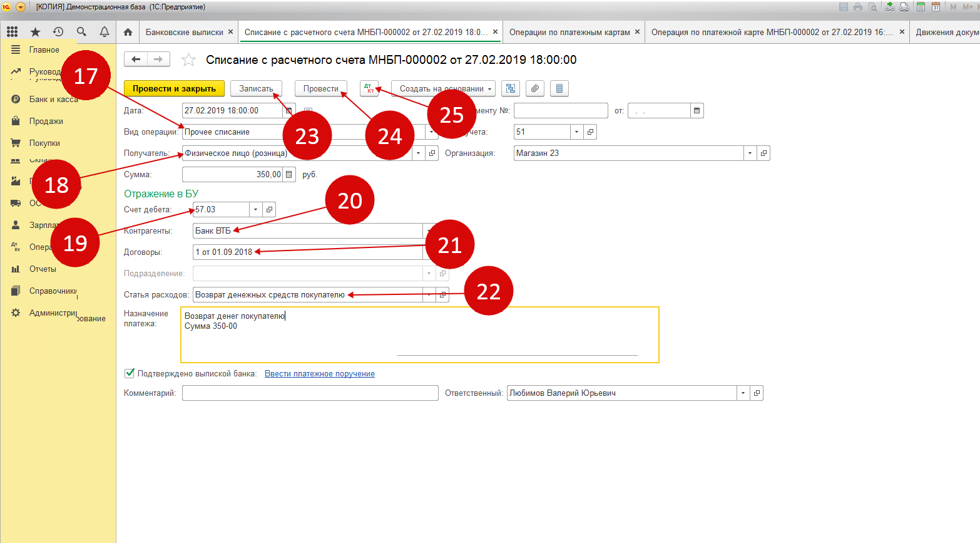
Task: Open the 'Создать на основании' dropdown
Action: coord(443,88)
